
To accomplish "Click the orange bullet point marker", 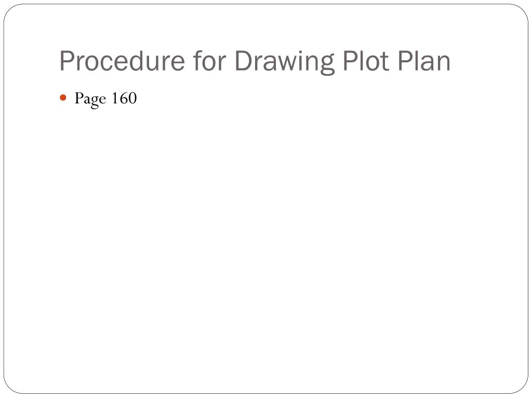I will [63, 98].
